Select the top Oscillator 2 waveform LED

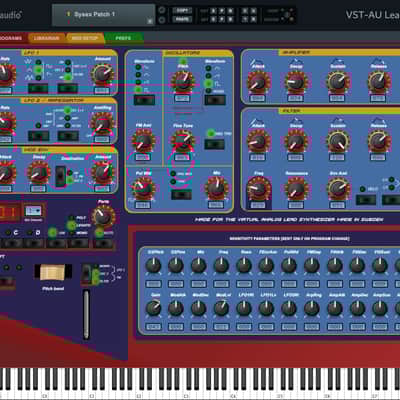209,68
